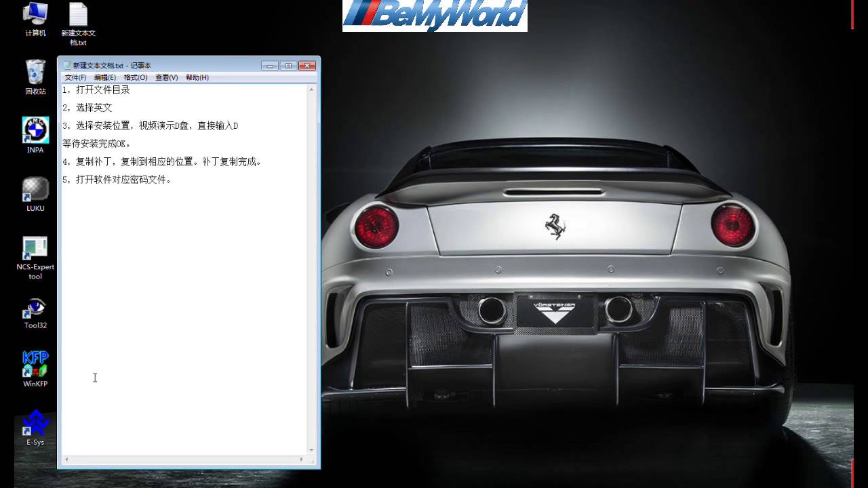Screen dimensions: 868x488
Task: Click the line '5，打开软件对应密码文件。'
Action: point(117,180)
